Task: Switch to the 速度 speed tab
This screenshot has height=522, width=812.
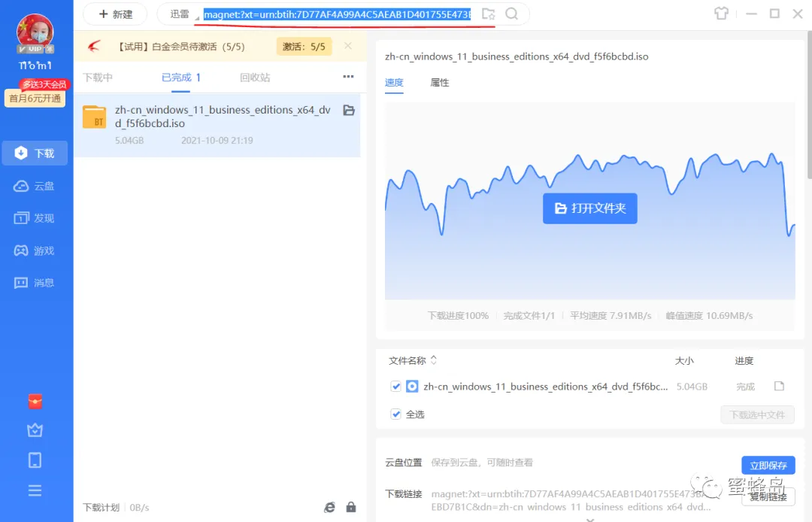Action: [x=394, y=82]
